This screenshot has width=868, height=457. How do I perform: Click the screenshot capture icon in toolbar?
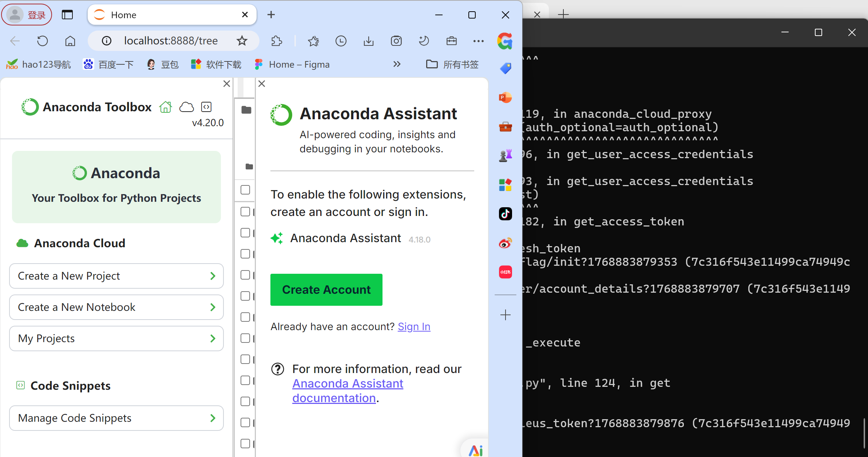coord(396,41)
